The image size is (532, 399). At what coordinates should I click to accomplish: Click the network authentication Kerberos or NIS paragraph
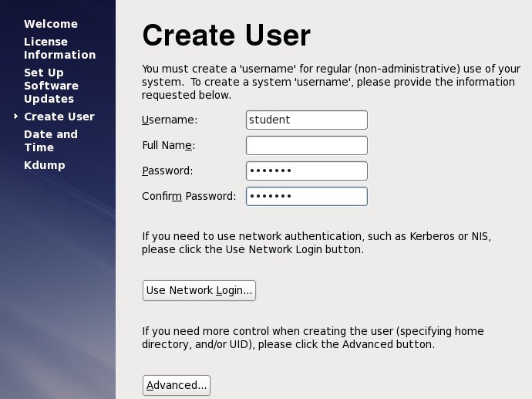tap(317, 243)
